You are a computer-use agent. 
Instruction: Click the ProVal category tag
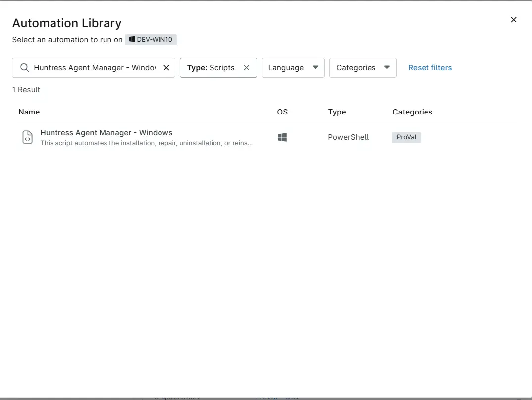coord(406,137)
